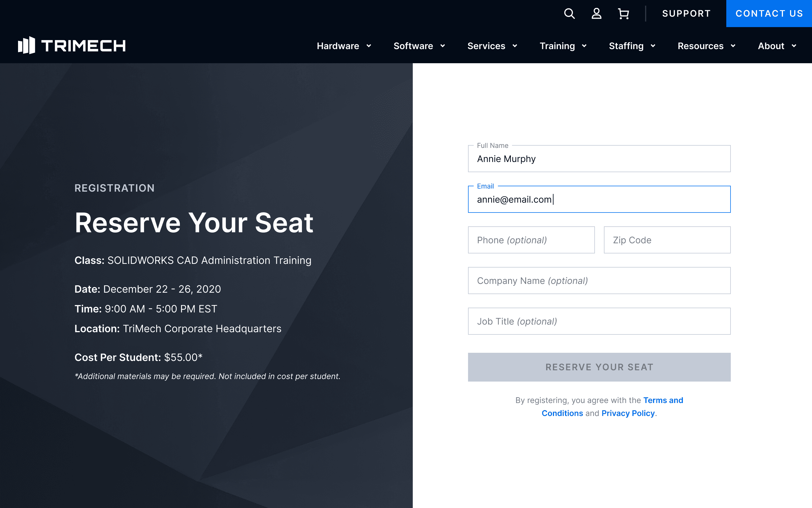Focus the Full Name field
This screenshot has width=812, height=508.
599,159
